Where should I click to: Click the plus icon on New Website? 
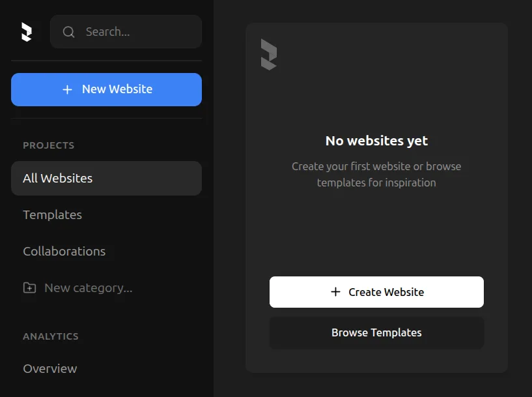tap(67, 89)
